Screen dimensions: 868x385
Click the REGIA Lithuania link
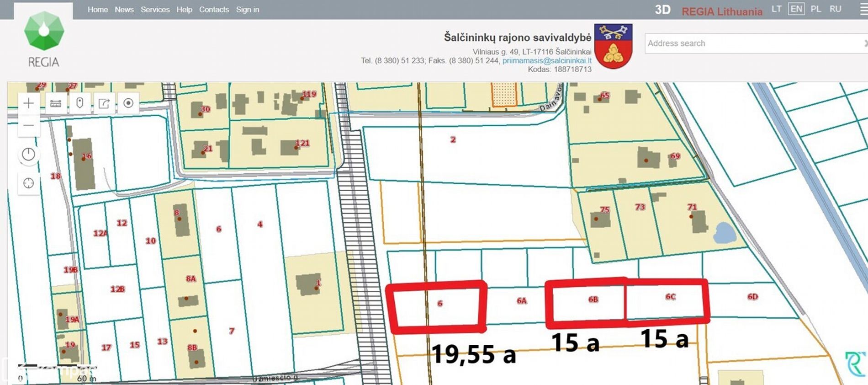pyautogui.click(x=722, y=11)
